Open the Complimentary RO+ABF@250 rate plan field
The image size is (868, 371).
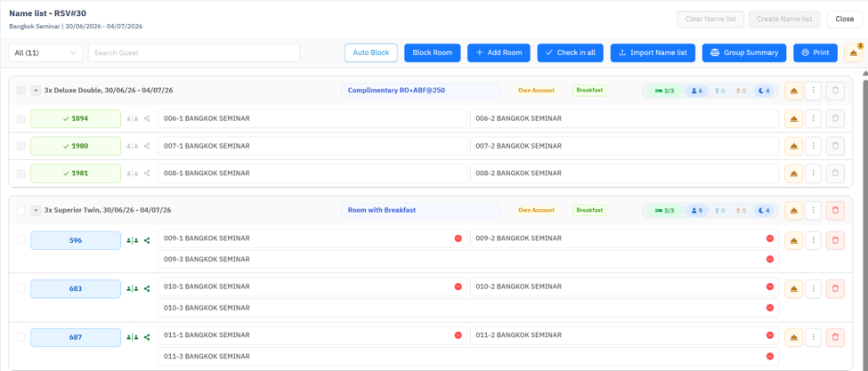(421, 91)
